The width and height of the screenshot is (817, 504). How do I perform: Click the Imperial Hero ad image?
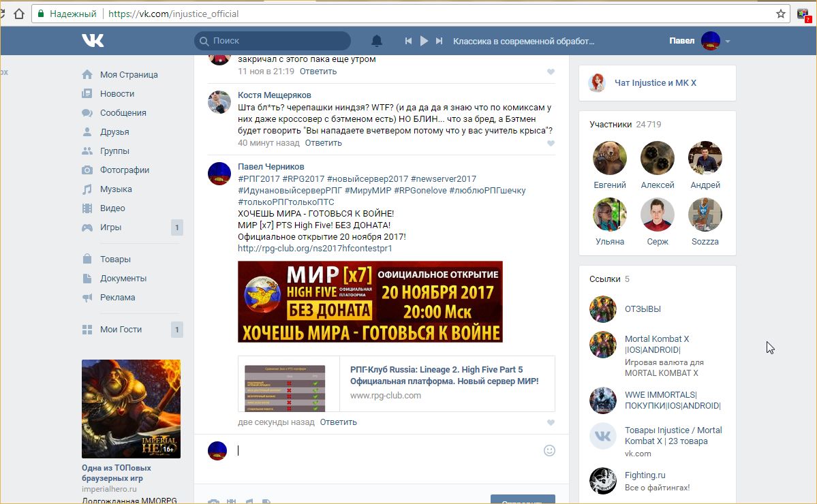tap(132, 409)
